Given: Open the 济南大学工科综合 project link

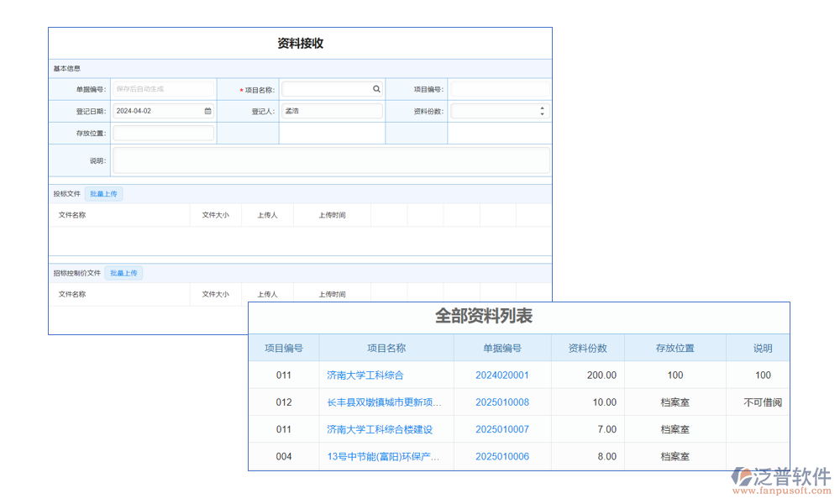Looking at the screenshot, I should click(365, 375).
